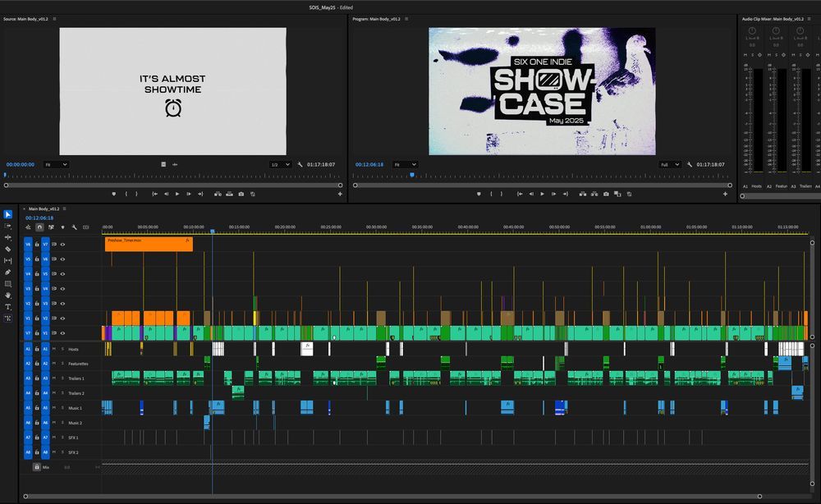Select the Track Select Forward tool
The width and height of the screenshot is (821, 504).
(8, 226)
